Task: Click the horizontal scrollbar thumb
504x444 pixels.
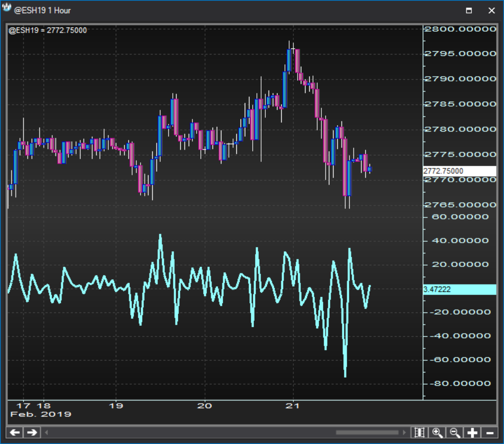Action: [367, 432]
